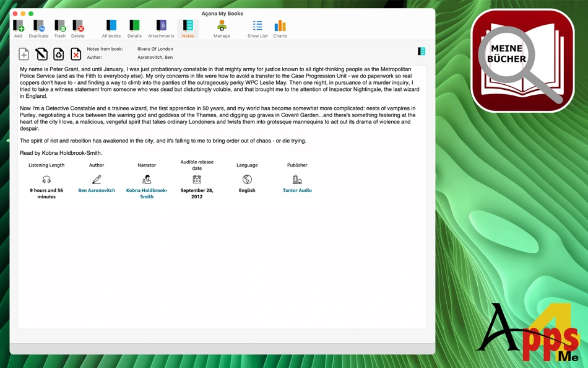
Task: Click the text '9 hours and 56 minutes'
Action: point(46,193)
